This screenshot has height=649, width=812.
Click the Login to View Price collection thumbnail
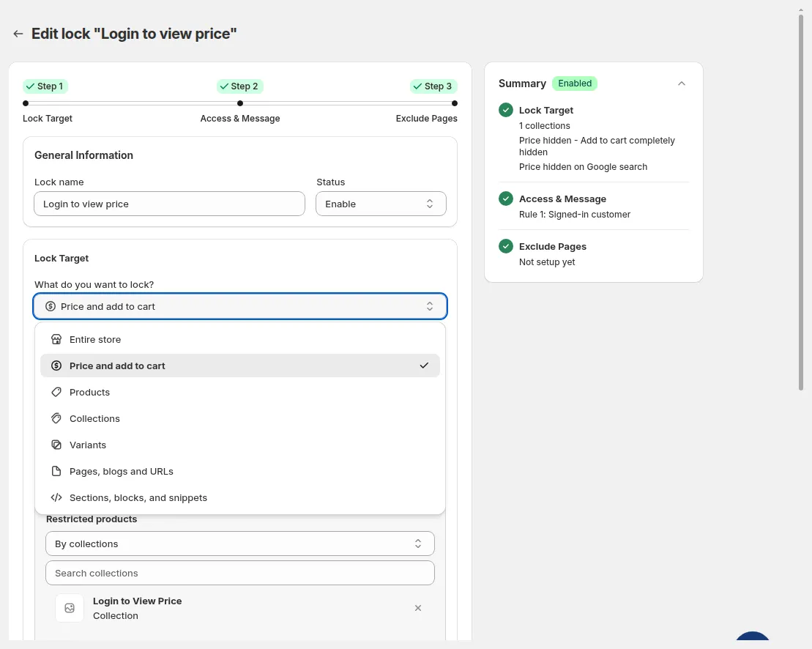(x=70, y=608)
